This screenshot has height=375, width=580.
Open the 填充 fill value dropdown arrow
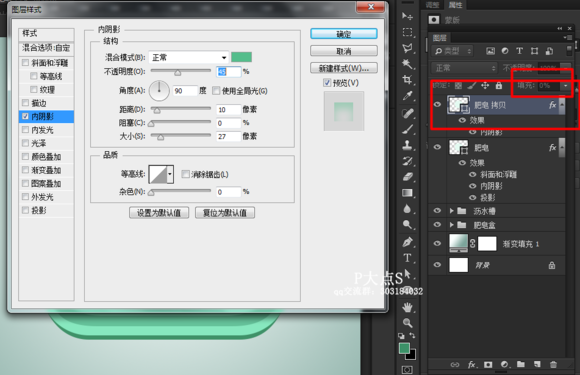coord(565,86)
